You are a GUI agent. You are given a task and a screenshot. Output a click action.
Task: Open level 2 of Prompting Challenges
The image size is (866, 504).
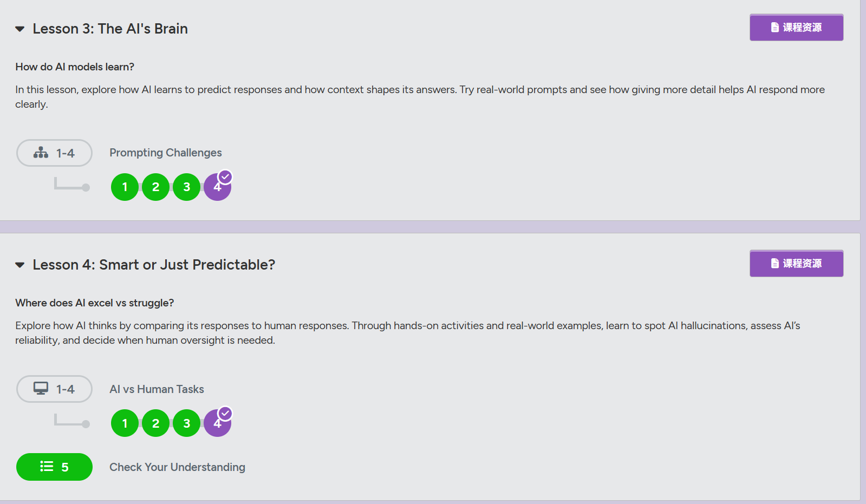pos(156,187)
